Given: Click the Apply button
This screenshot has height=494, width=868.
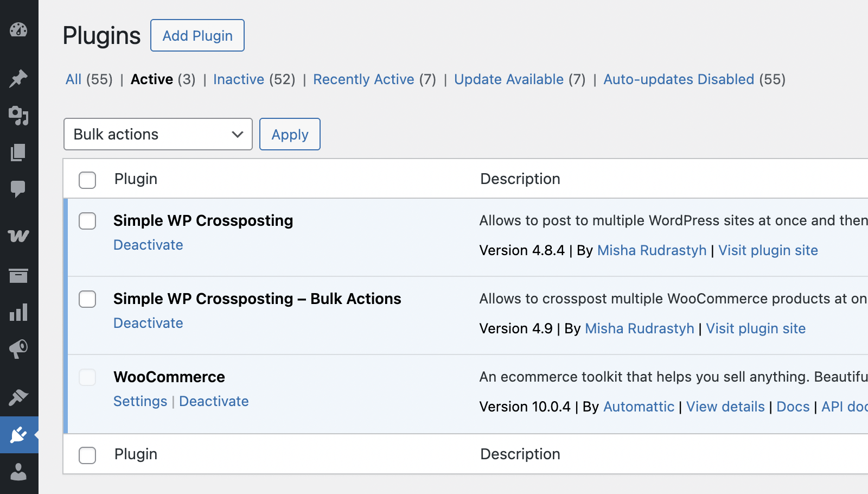Looking at the screenshot, I should pyautogui.click(x=290, y=134).
